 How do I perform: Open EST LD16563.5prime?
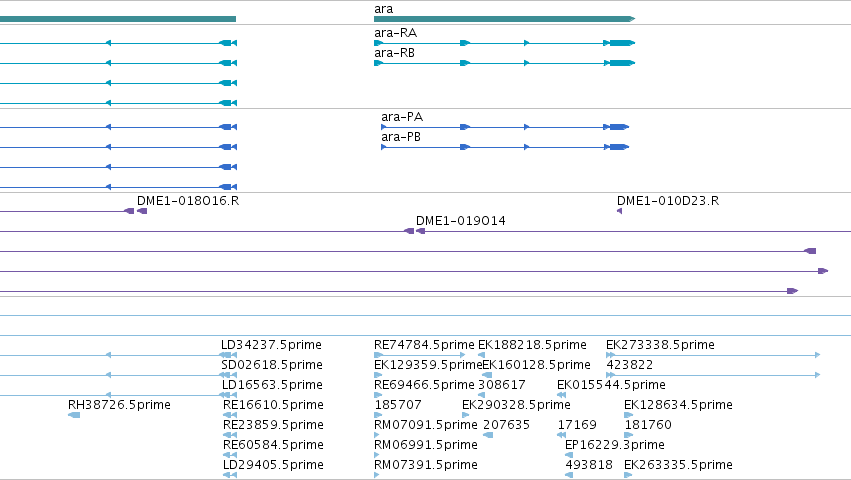(272, 385)
